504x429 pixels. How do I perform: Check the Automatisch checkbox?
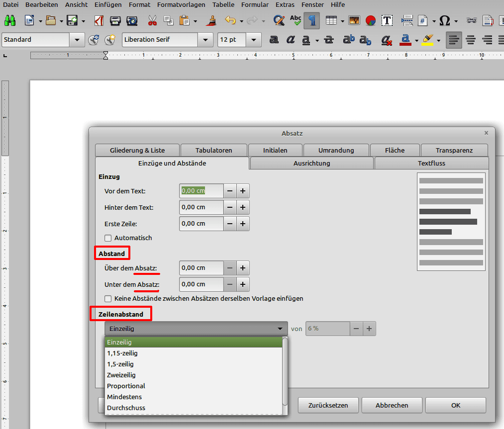point(108,238)
